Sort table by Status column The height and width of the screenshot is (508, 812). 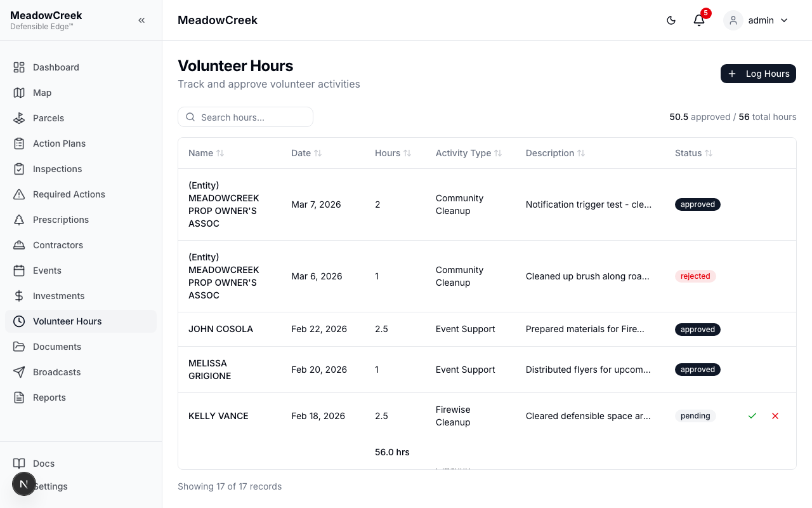(693, 153)
